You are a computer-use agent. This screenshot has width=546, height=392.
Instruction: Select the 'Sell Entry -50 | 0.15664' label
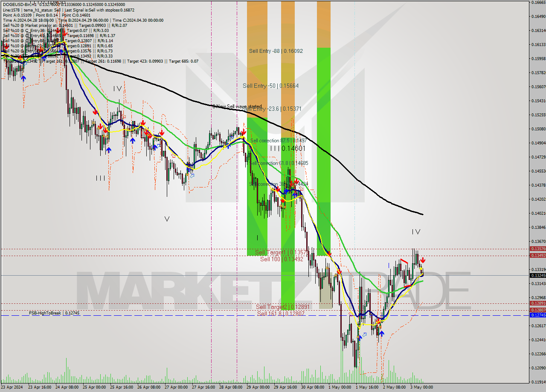(271, 86)
